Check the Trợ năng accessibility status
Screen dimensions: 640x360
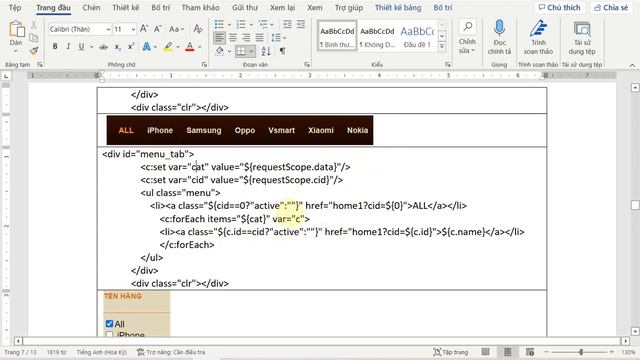[171, 352]
